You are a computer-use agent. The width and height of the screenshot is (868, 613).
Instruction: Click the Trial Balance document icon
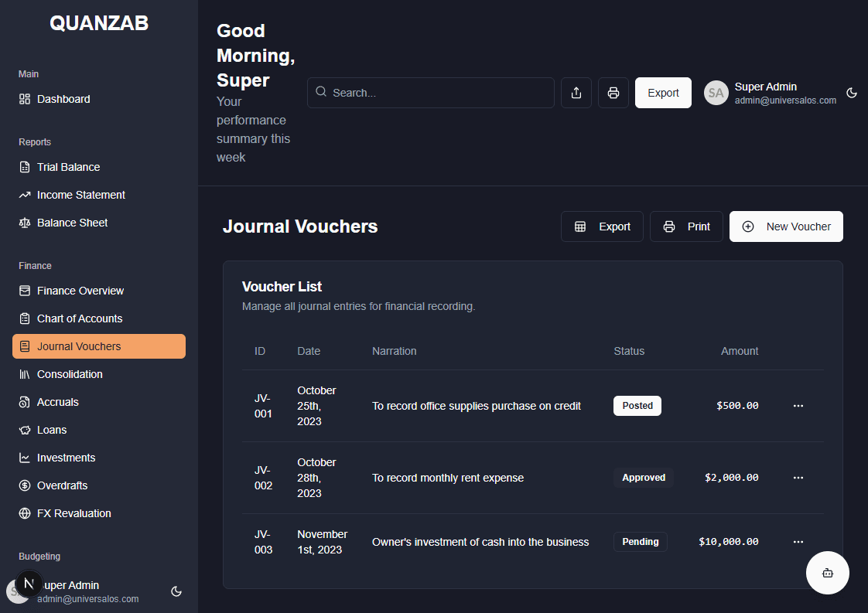24,167
